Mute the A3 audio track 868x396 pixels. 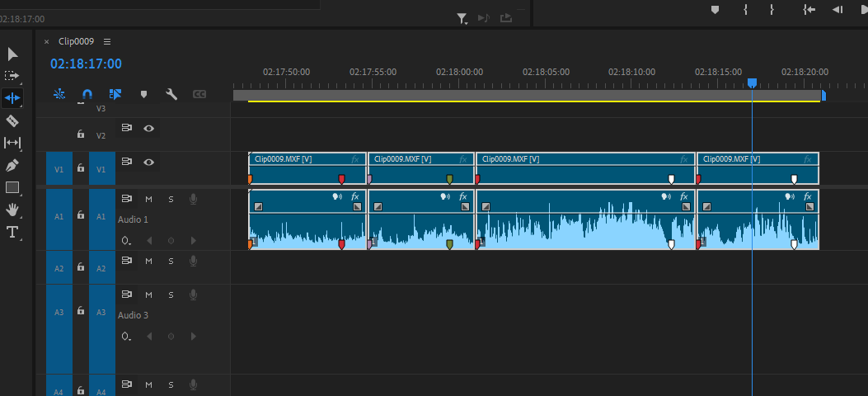click(148, 295)
